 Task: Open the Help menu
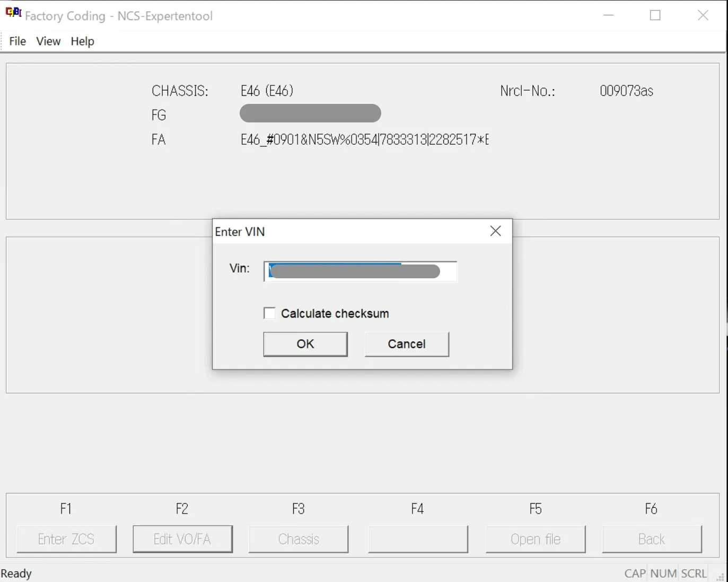point(82,41)
